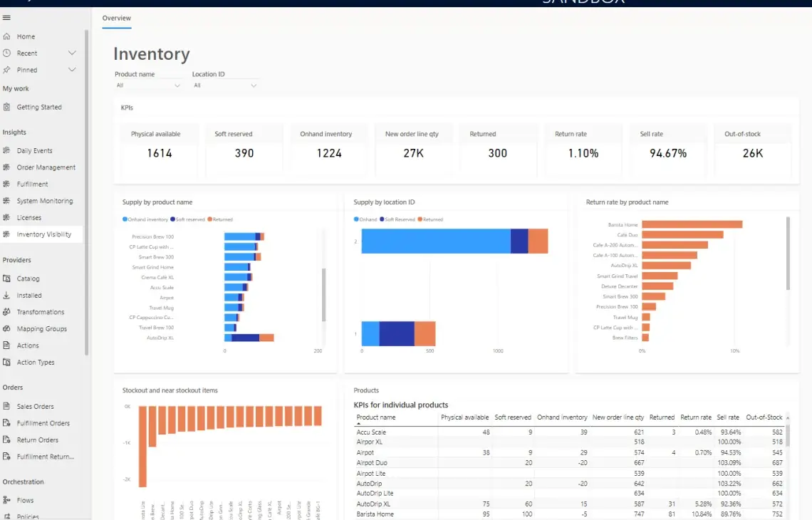Screen dimensions: 812x520
Task: Open Fulfillment Orders link
Action: [43, 423]
